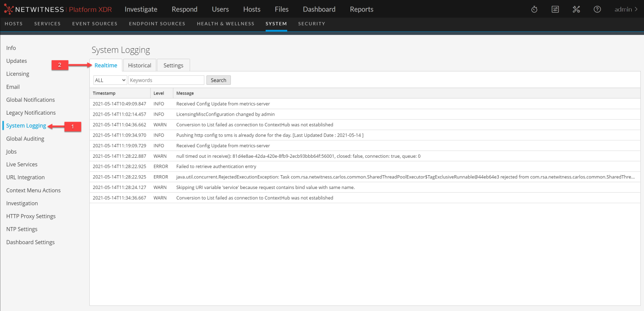
Task: Open the Help question mark icon
Action: point(597,9)
